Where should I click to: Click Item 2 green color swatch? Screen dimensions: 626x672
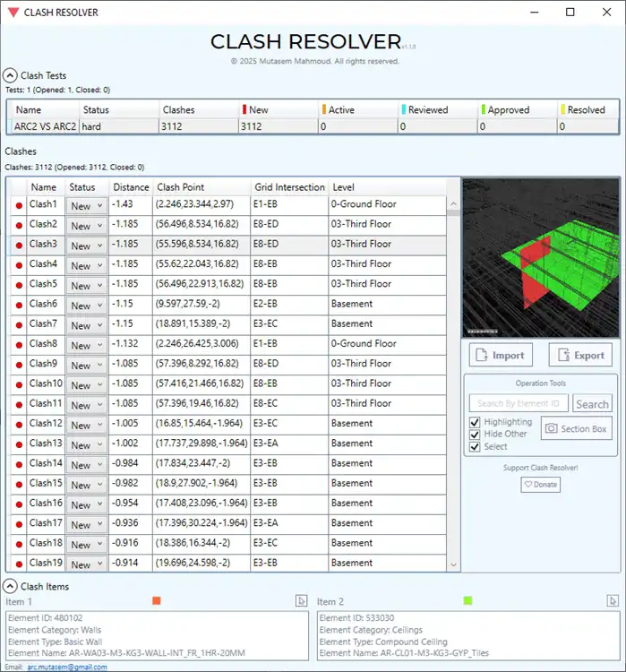pos(467,600)
